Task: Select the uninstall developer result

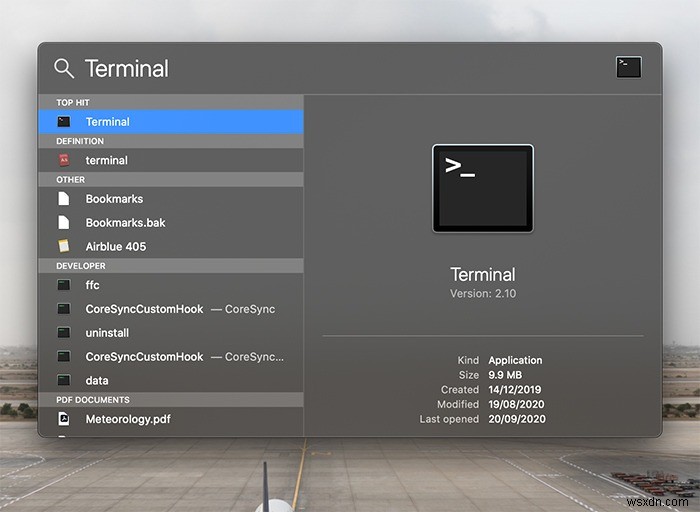Action: pos(171,333)
